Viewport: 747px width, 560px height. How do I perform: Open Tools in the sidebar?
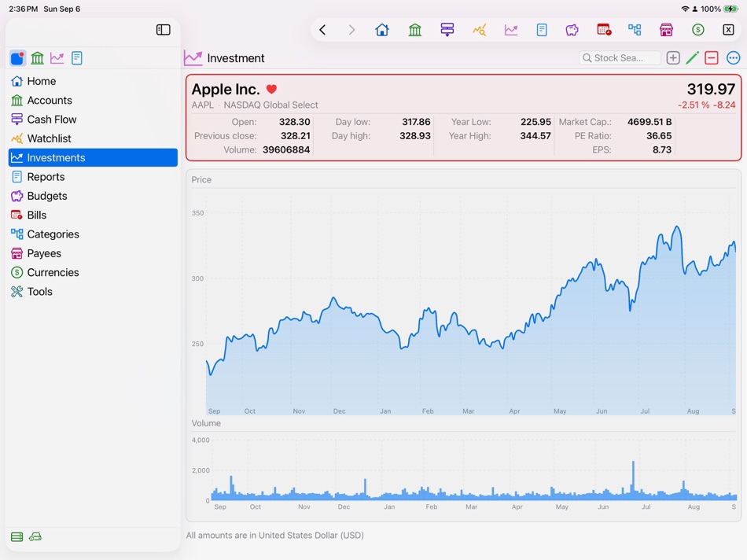pos(93,291)
